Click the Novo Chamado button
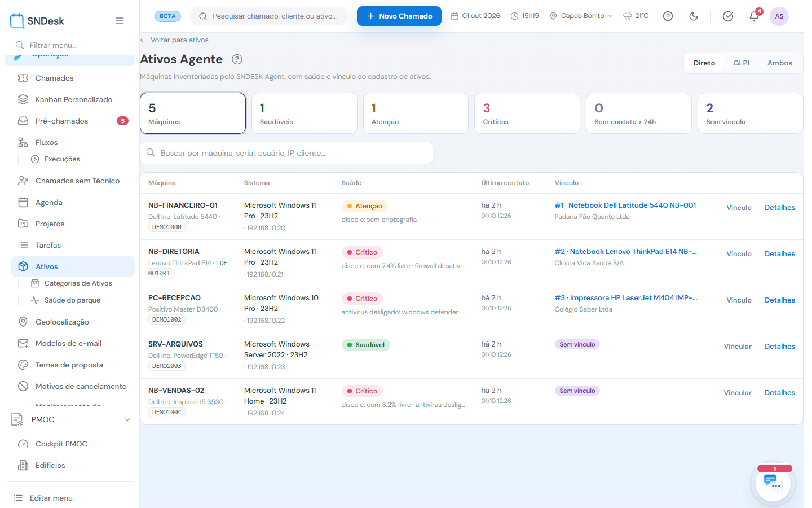812x508 pixels. [x=399, y=16]
